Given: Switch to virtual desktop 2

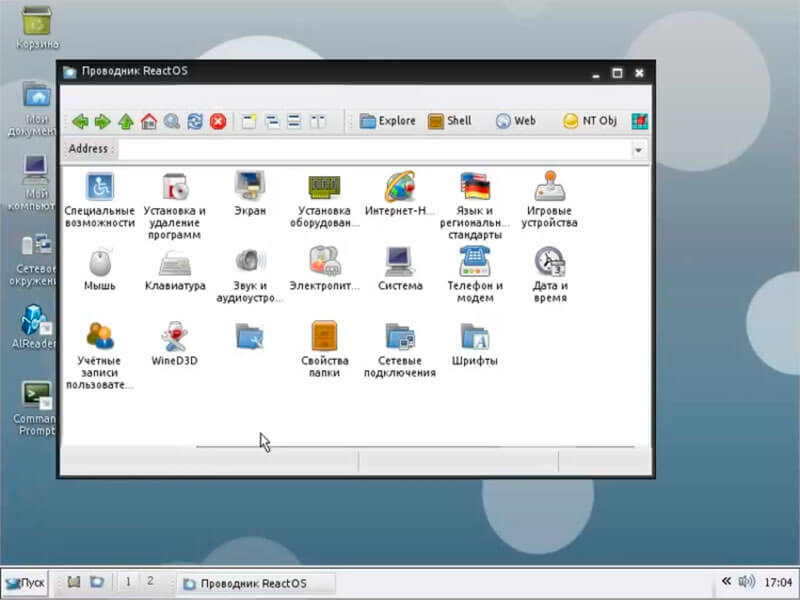Looking at the screenshot, I should pyautogui.click(x=150, y=582).
